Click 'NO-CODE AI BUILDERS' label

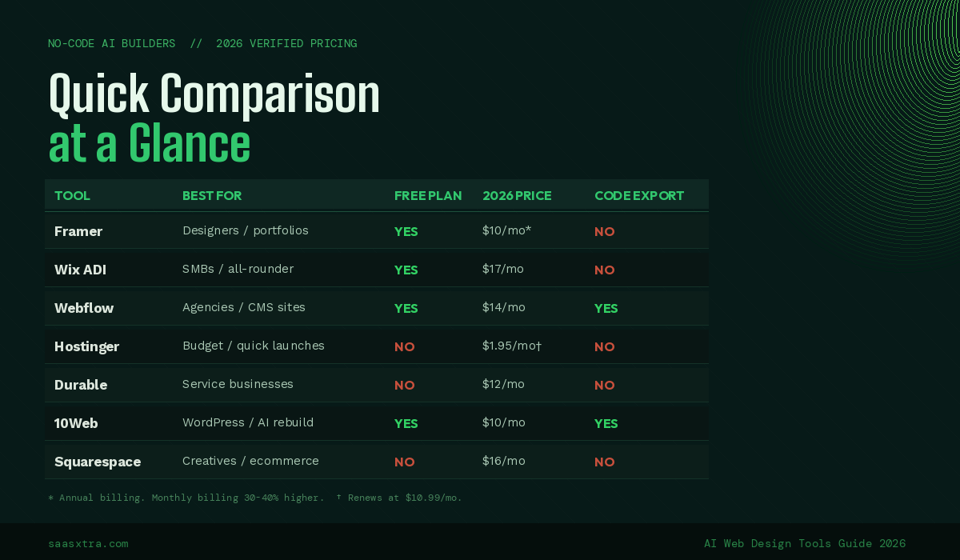tap(112, 43)
